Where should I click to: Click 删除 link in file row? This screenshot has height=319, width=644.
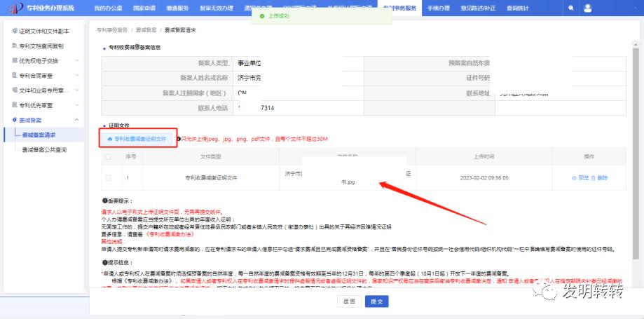point(603,178)
